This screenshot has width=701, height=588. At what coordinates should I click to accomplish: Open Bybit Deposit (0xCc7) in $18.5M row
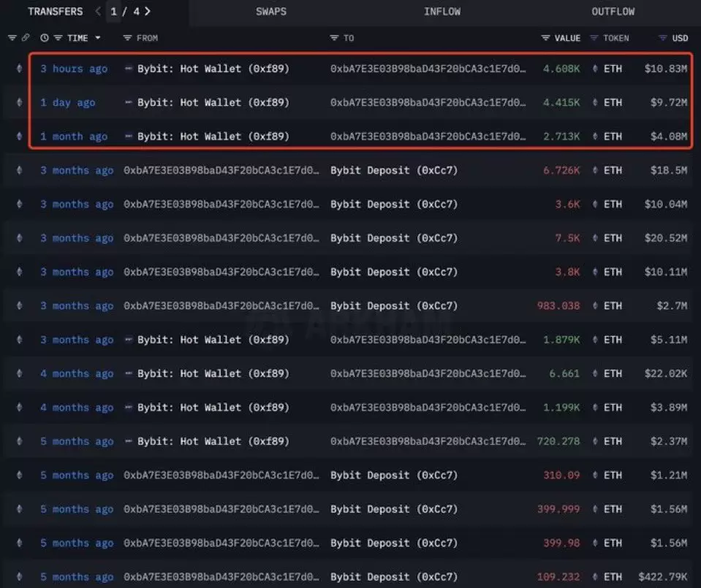tap(394, 171)
